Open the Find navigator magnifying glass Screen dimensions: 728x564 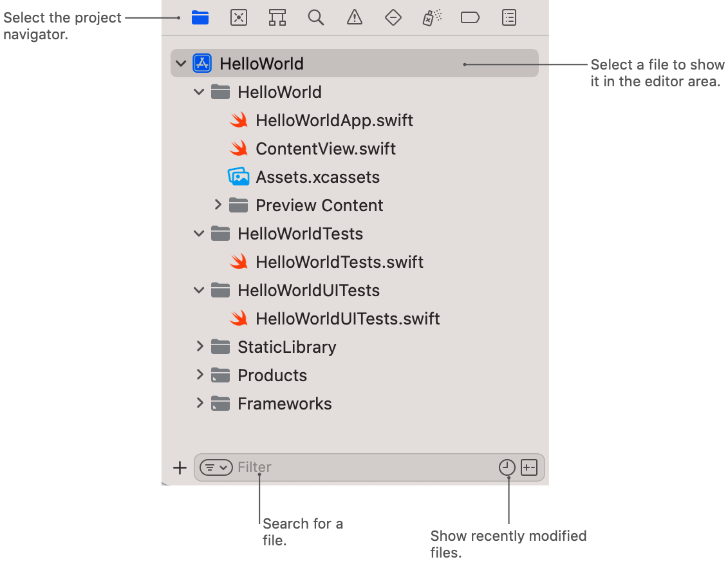coord(316,17)
